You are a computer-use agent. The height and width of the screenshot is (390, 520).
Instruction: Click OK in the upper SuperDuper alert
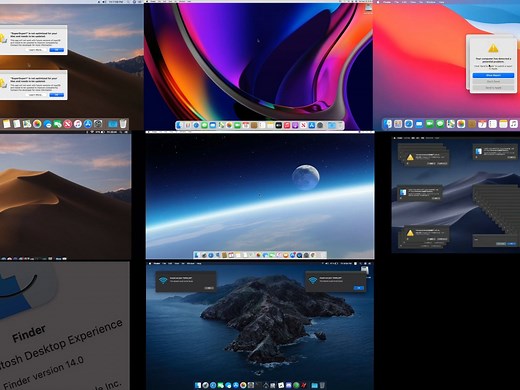(x=56, y=50)
